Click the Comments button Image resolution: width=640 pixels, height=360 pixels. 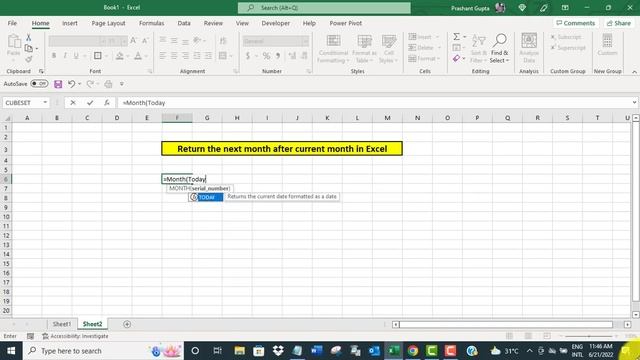(576, 23)
